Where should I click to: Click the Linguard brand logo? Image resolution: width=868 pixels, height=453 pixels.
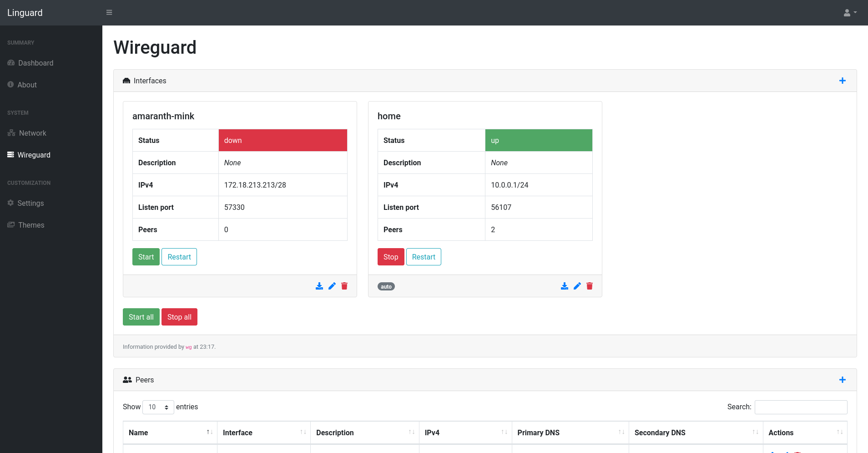(x=25, y=13)
